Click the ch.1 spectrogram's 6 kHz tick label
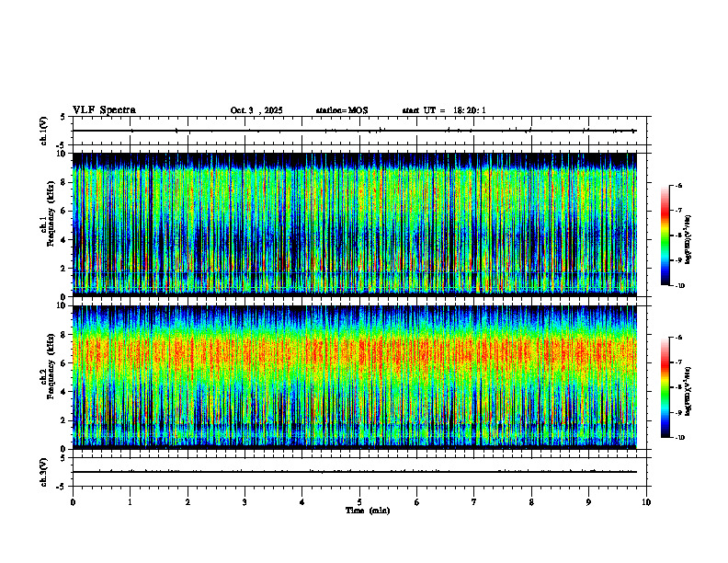The image size is (728, 563). tap(63, 211)
